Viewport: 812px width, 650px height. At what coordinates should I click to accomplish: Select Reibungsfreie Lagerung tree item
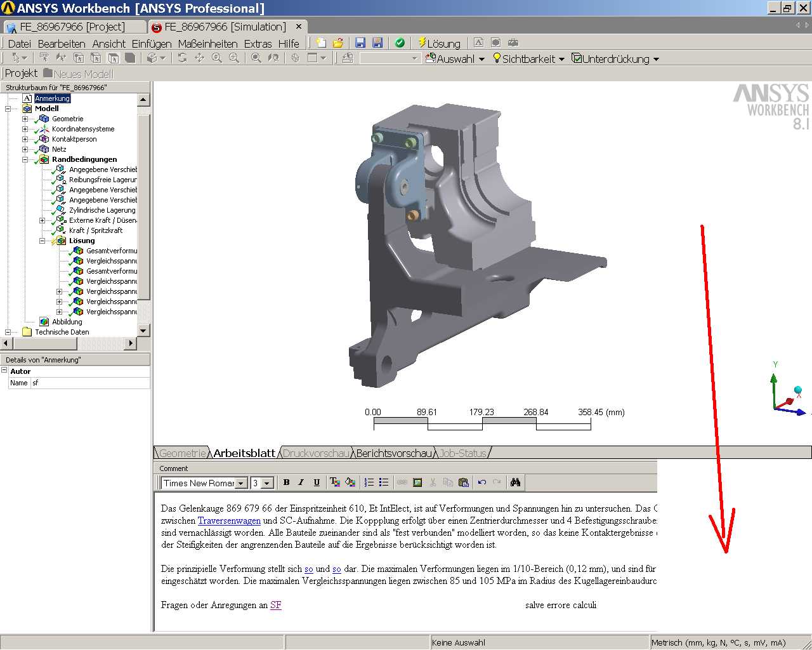pyautogui.click(x=103, y=180)
